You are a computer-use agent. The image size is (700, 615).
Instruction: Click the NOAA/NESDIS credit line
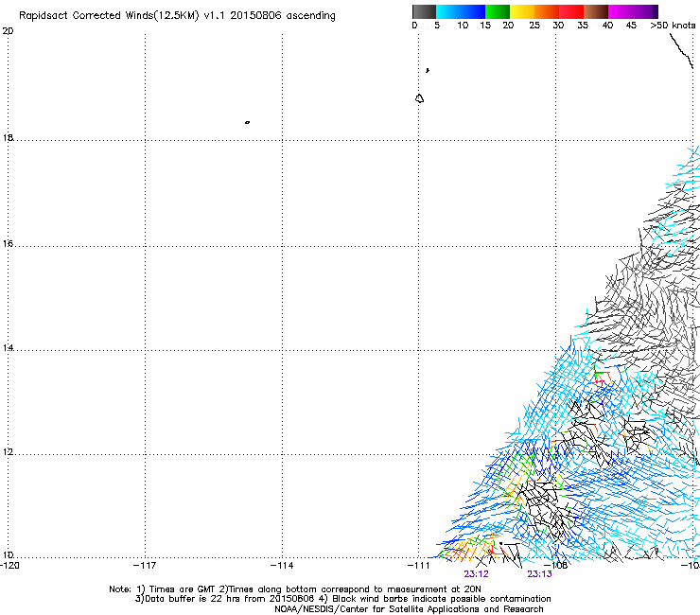point(409,609)
